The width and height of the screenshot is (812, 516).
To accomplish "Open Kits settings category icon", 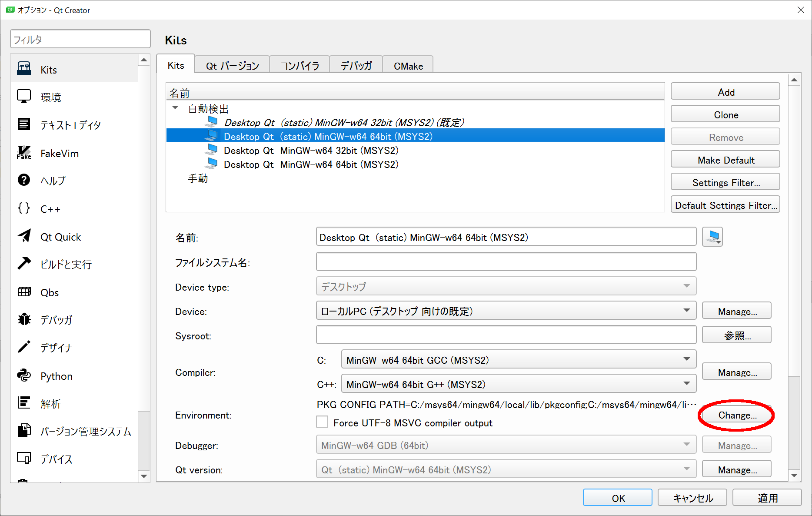I will (24, 69).
